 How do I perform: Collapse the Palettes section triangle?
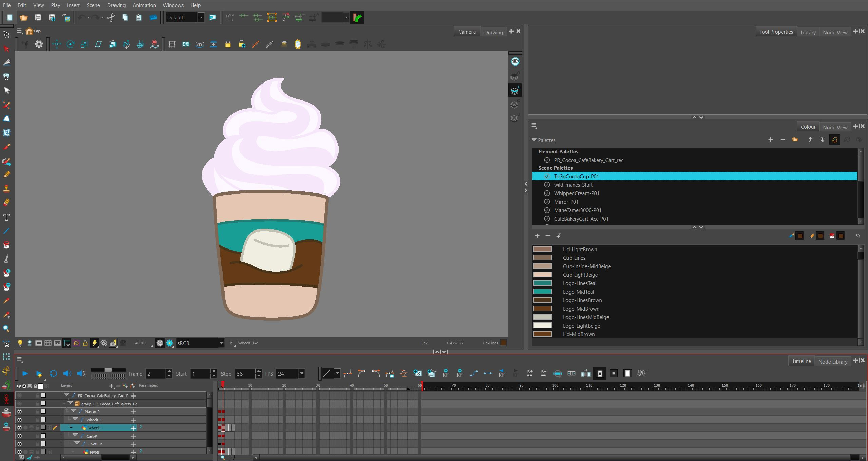point(534,140)
